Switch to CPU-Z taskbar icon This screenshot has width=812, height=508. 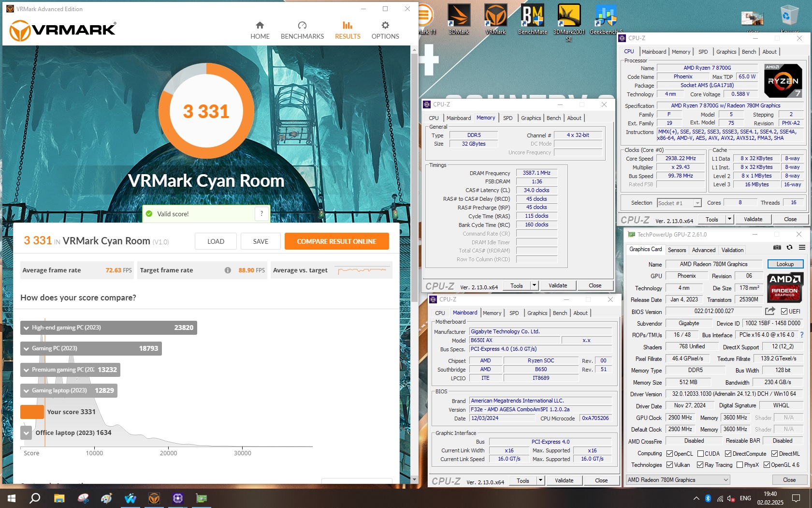tap(178, 498)
